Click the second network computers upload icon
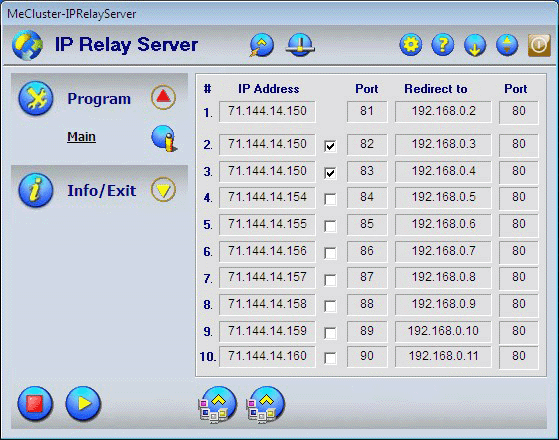559x440 pixels. (266, 405)
